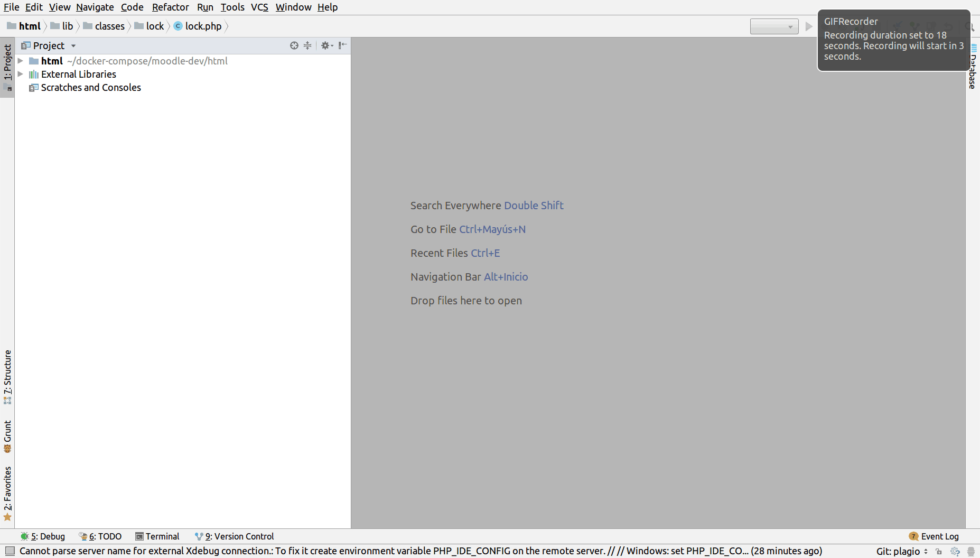Open the Help menu

[328, 7]
